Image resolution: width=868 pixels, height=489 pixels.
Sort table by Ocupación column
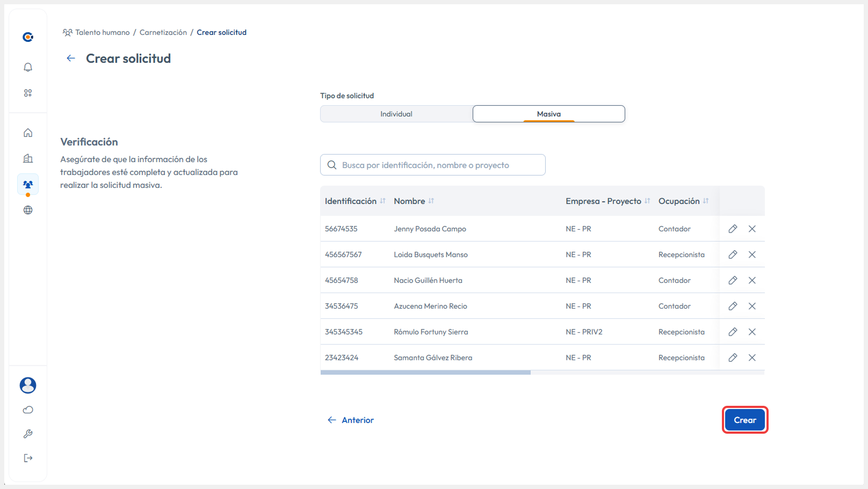[x=705, y=201]
